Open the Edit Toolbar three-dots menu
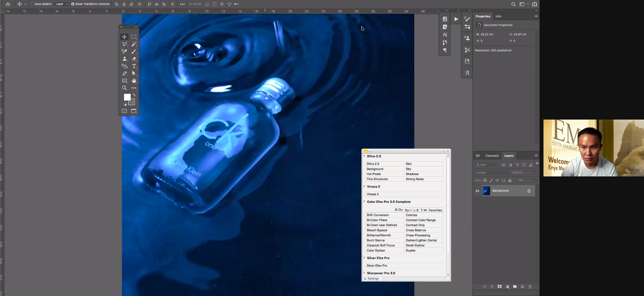 134,88
